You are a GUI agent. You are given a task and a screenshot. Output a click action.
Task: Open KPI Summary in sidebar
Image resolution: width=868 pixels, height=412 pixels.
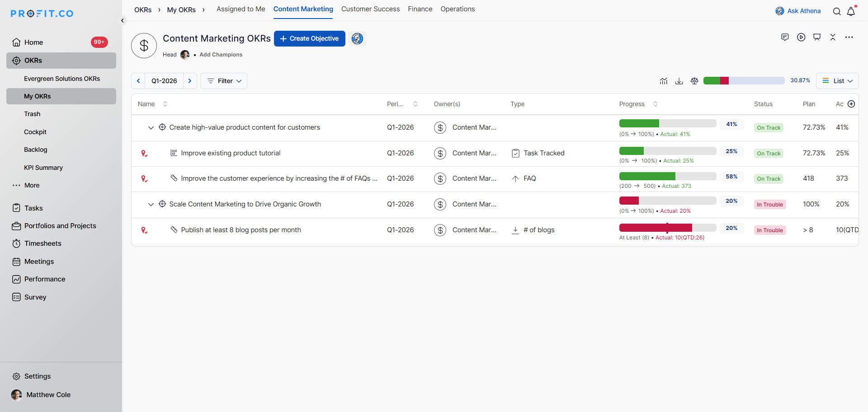[43, 168]
